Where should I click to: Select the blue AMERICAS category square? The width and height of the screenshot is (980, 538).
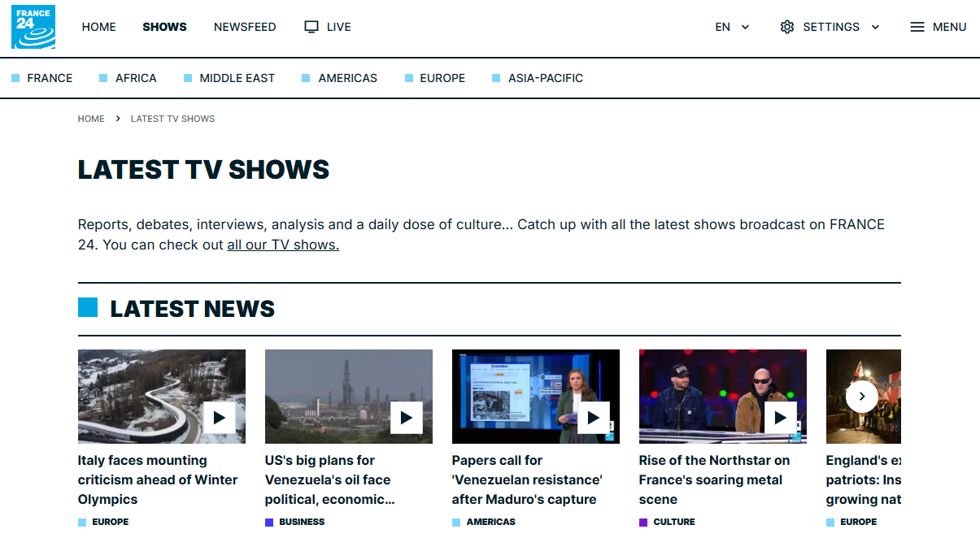[x=455, y=522]
